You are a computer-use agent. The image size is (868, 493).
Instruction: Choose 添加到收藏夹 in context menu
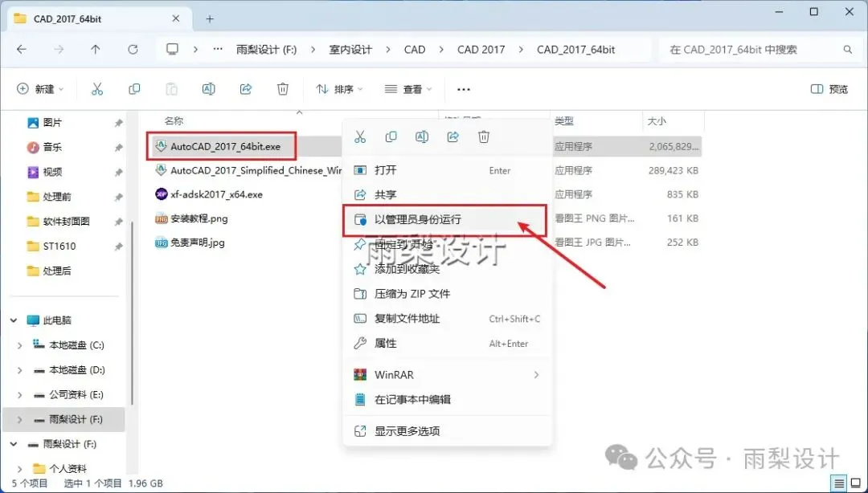pos(447,269)
